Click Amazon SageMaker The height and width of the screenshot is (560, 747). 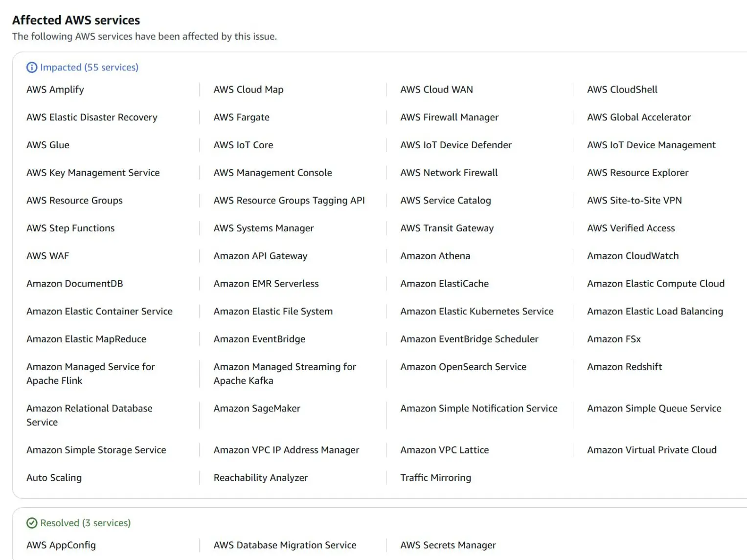pos(257,409)
